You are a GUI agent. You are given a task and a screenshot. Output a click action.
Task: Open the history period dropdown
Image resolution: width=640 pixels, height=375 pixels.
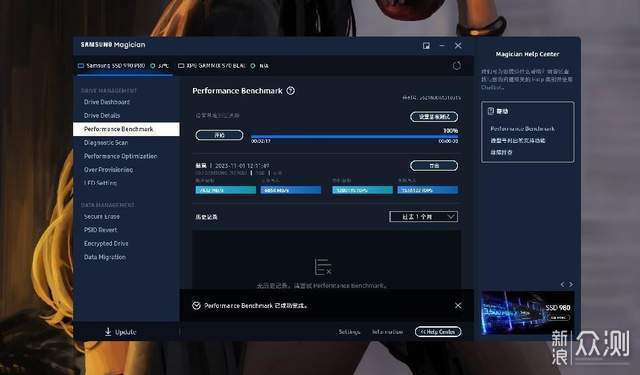pyautogui.click(x=423, y=217)
